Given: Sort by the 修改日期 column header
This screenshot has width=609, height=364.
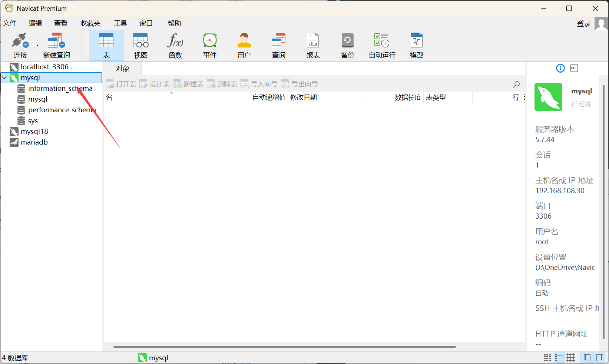Looking at the screenshot, I should coord(326,97).
